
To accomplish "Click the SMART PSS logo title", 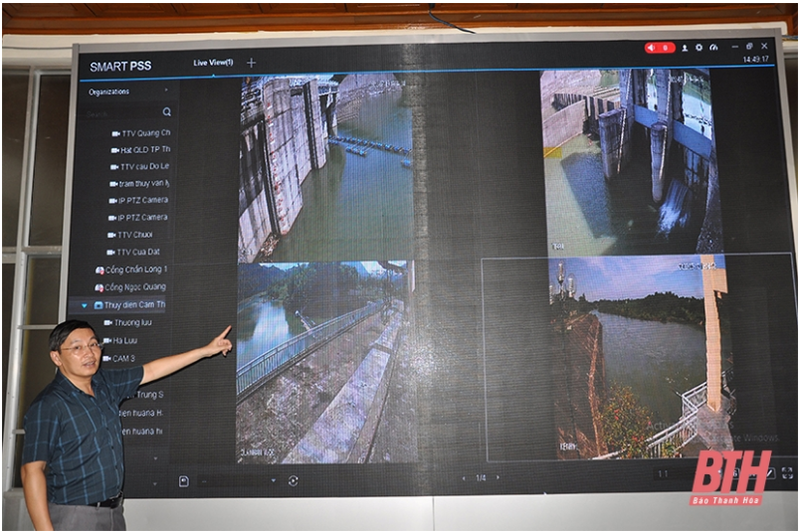I will [120, 67].
